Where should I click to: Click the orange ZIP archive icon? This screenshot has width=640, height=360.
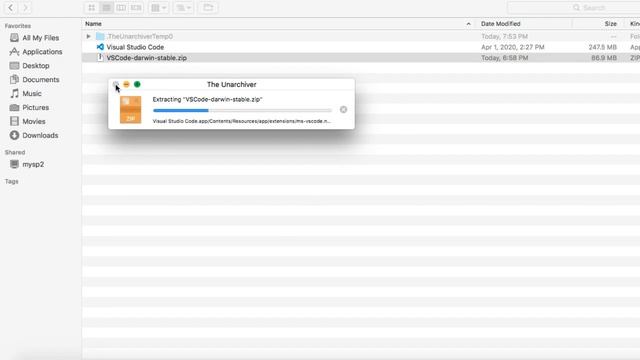[130, 109]
